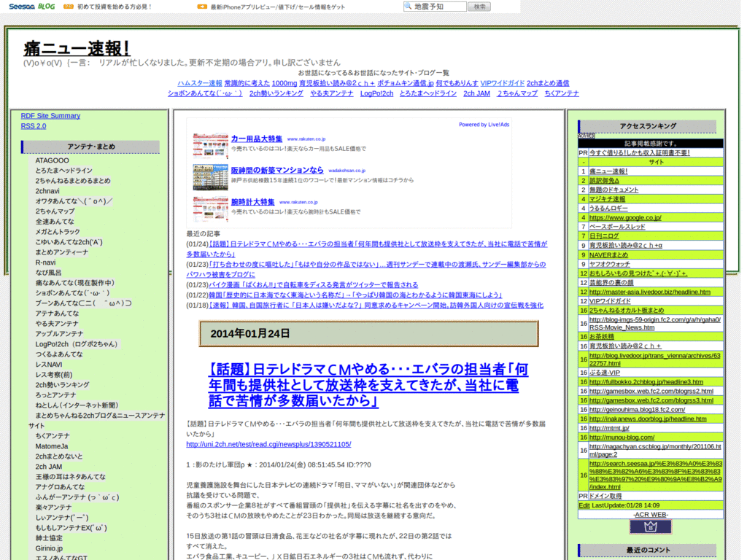Click the small ACR WEB image under アクセスランキング
This screenshot has width=747, height=560.
coord(587,136)
